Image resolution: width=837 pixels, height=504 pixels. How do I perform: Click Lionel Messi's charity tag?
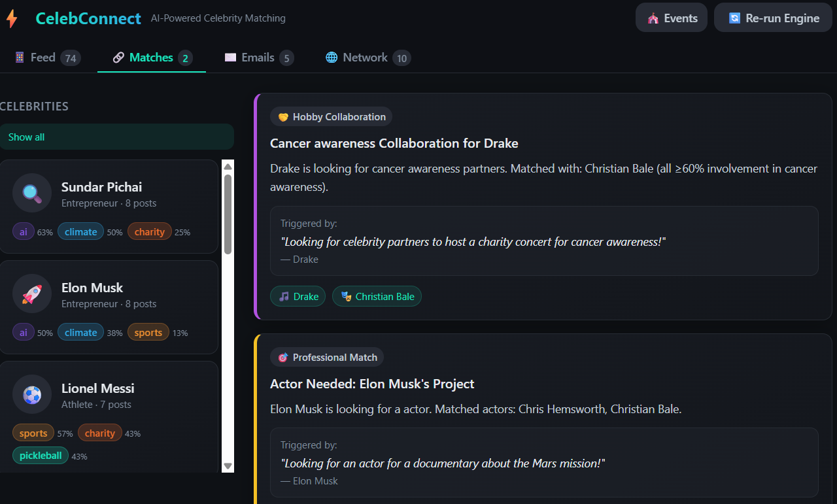(x=100, y=433)
